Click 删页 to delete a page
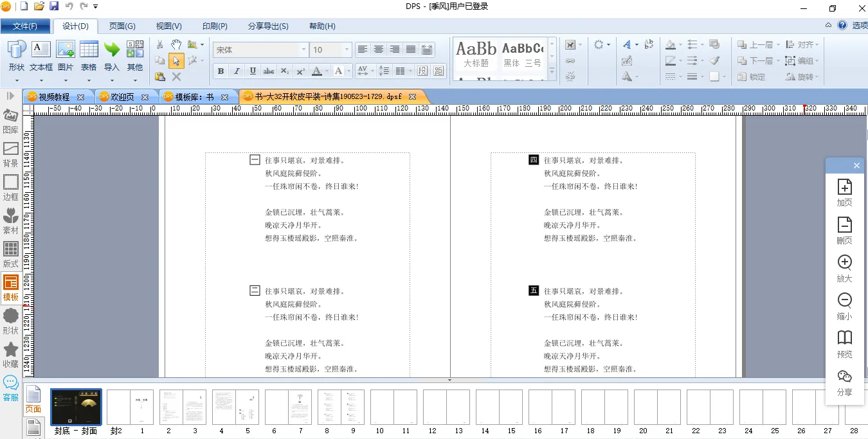 coord(844,230)
